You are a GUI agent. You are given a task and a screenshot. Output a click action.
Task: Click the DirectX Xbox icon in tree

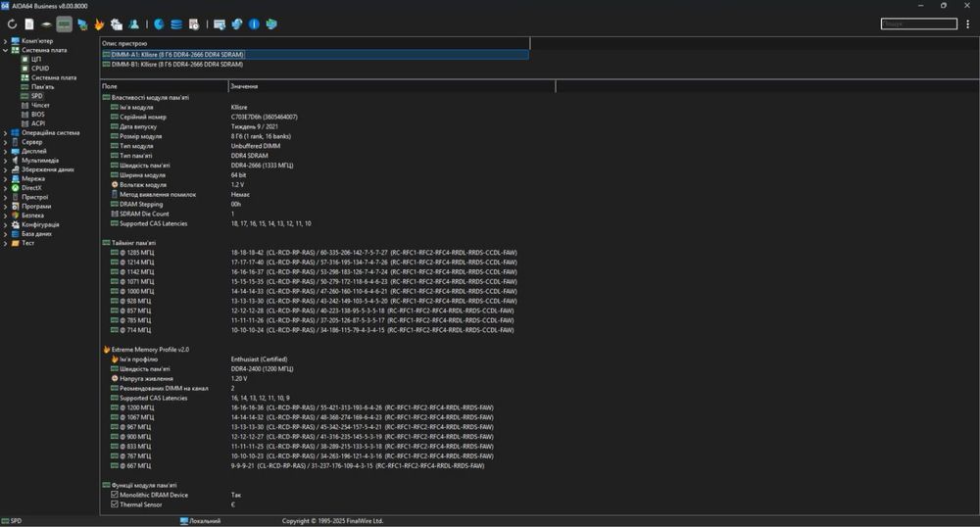click(x=16, y=188)
